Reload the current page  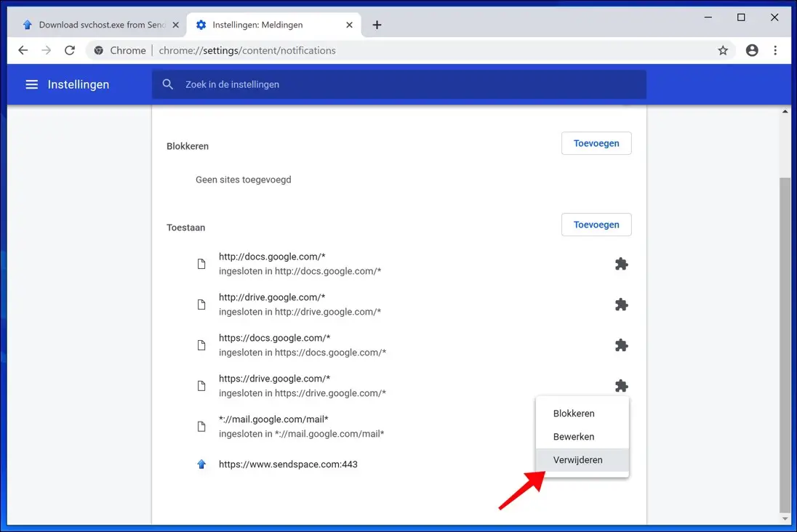coord(70,50)
